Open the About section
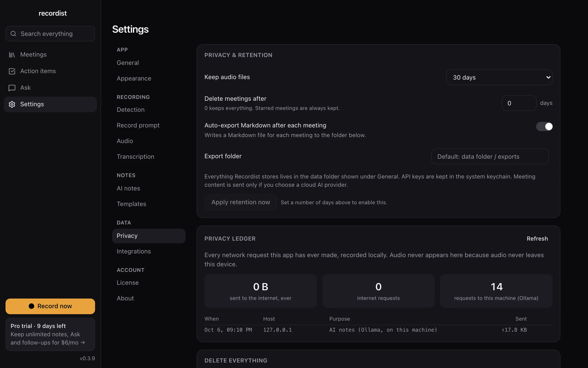Screen dimensions: 588x368 149,298
